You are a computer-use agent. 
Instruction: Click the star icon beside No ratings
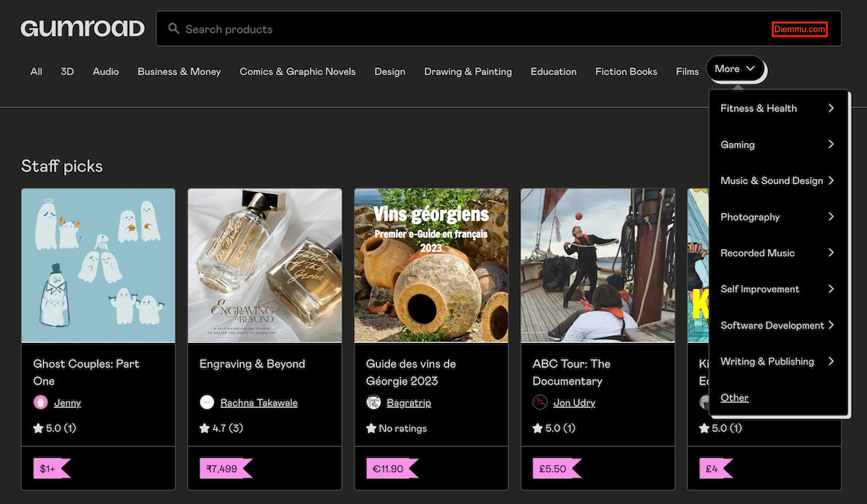coord(371,428)
